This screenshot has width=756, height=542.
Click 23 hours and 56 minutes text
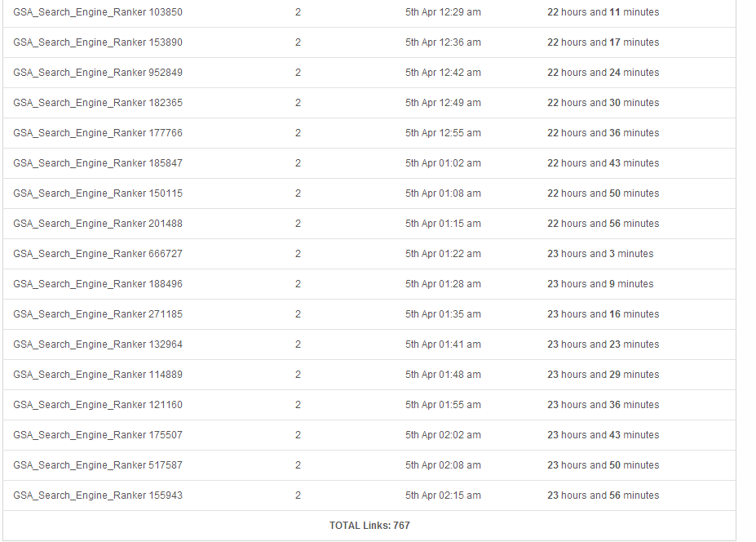tap(603, 495)
